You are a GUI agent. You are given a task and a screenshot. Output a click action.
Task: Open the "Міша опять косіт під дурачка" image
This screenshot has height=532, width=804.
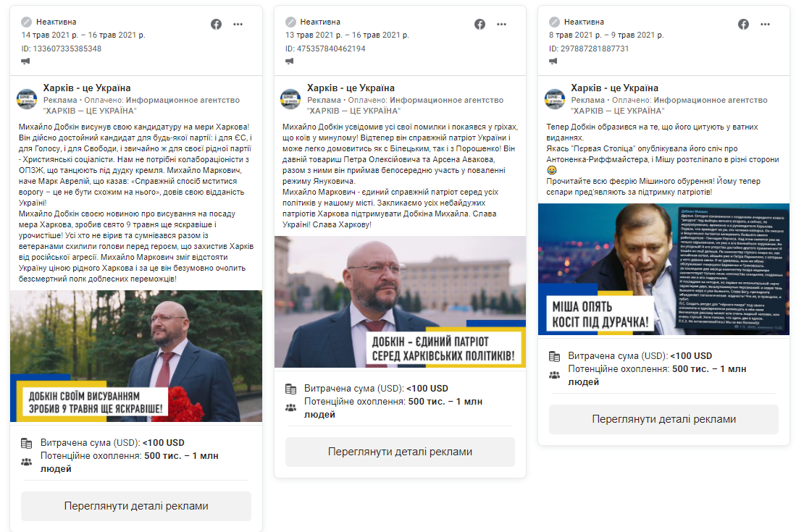663,269
